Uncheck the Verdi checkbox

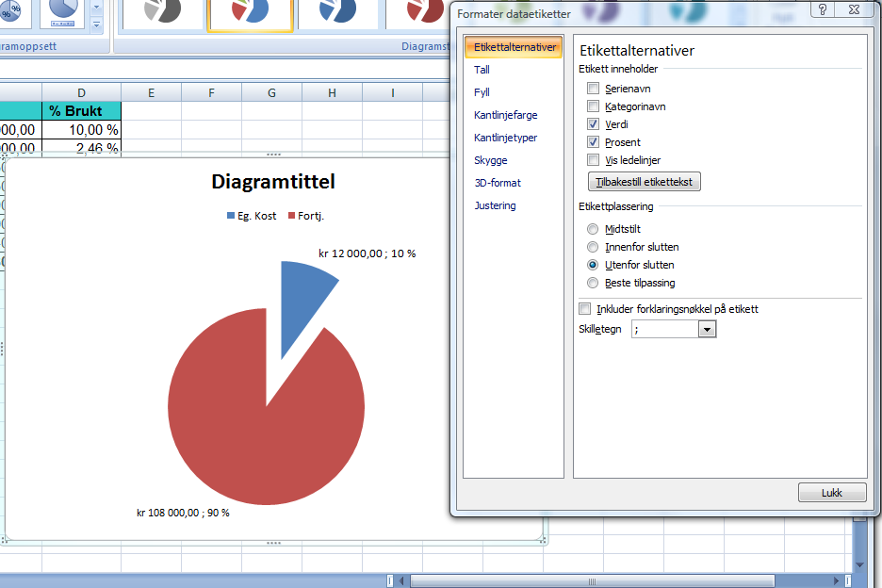click(593, 124)
